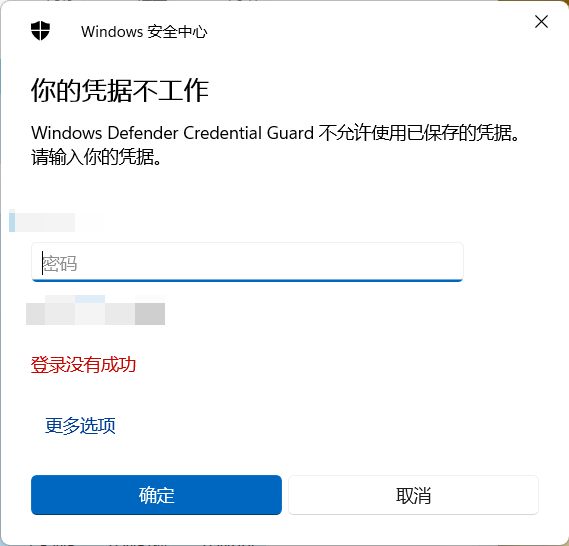Dismiss the dialog with 取消 button
Image resolution: width=569 pixels, height=546 pixels.
tap(413, 495)
